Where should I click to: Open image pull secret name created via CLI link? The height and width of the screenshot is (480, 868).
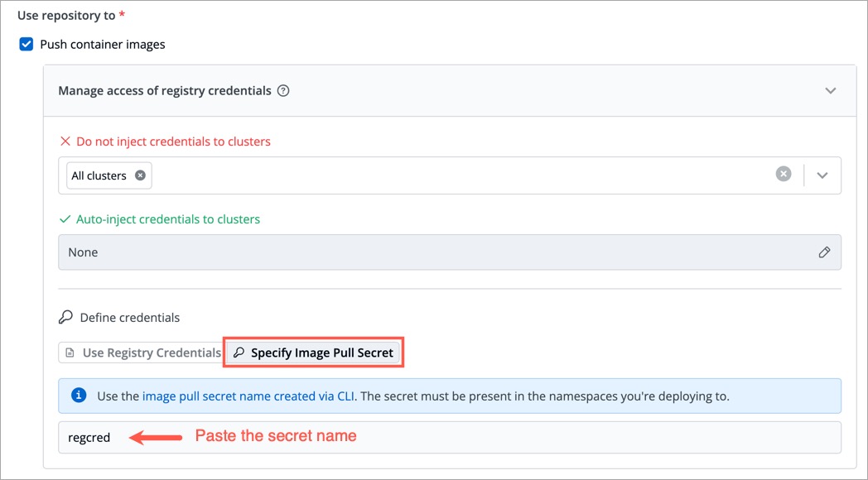tap(248, 396)
